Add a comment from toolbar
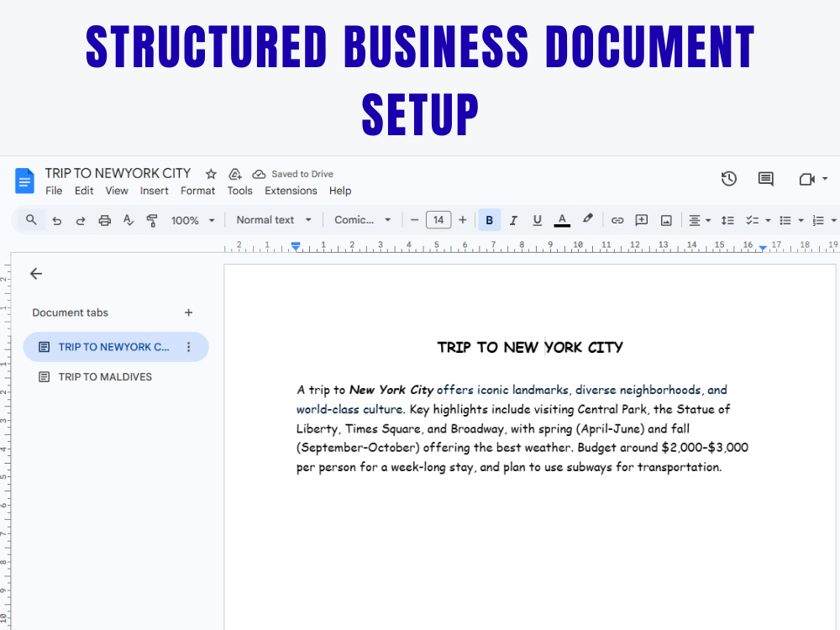 [x=641, y=220]
